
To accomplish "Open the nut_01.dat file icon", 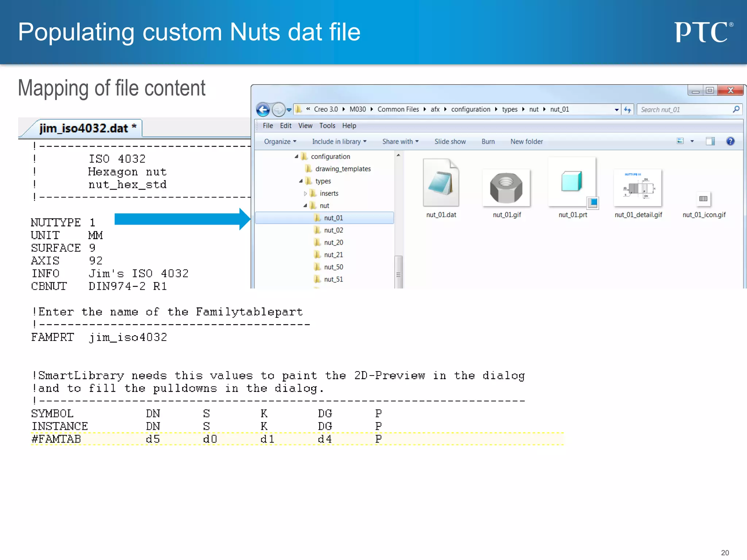I will pyautogui.click(x=441, y=183).
